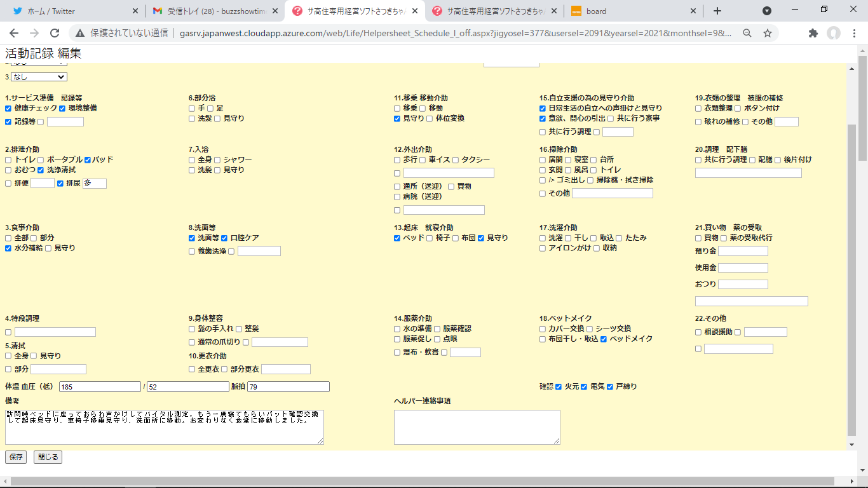Open the Chrome tab search dropdown arrow
This screenshot has height=488, width=868.
pos(767,11)
